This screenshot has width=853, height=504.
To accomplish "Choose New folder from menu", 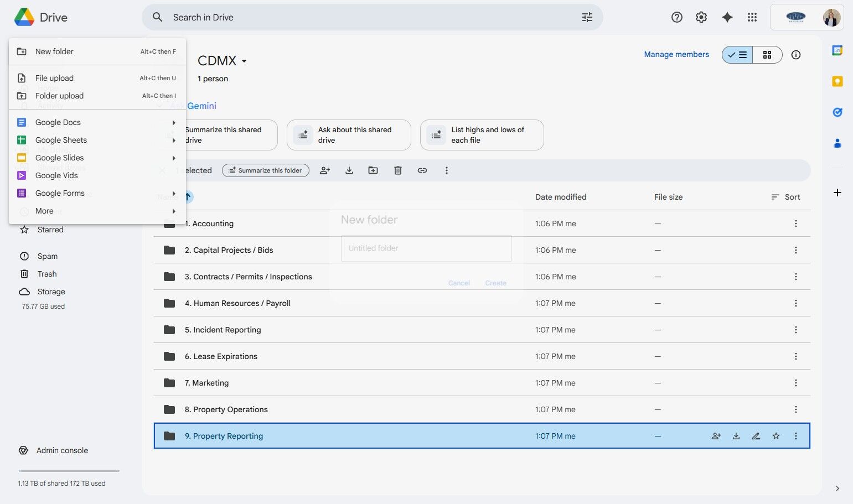I will tap(97, 51).
